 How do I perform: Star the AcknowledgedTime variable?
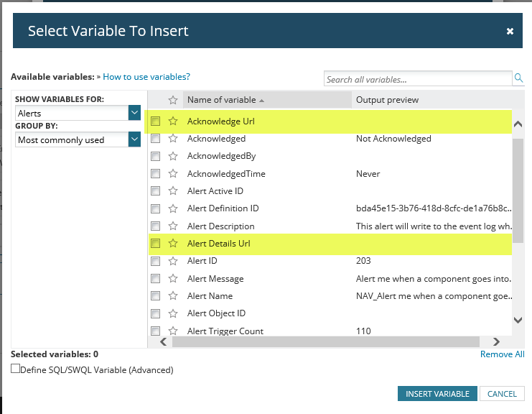point(172,174)
